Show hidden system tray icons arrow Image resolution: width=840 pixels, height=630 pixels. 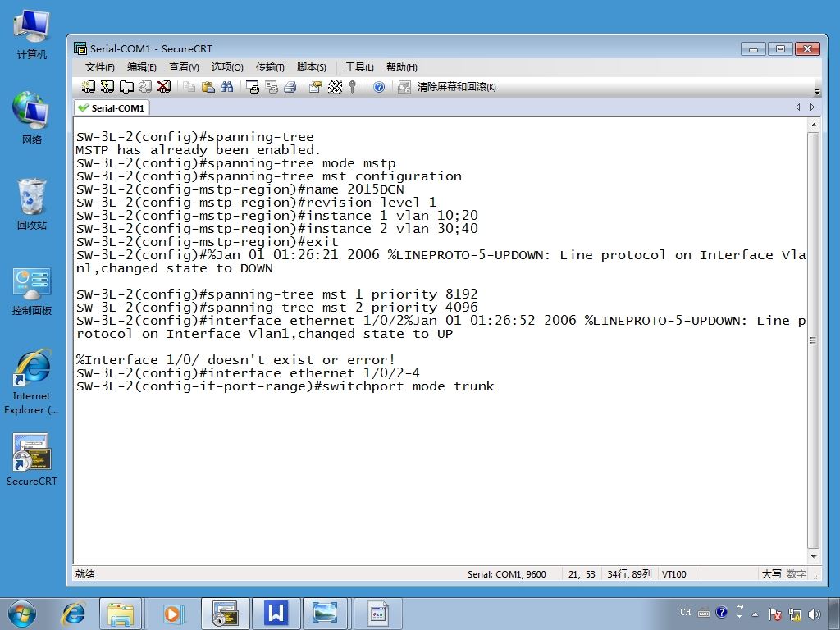tap(756, 614)
